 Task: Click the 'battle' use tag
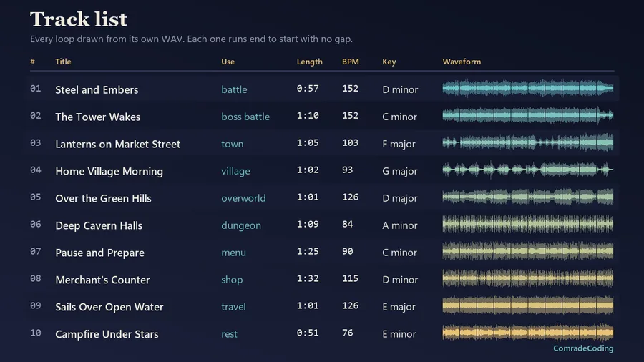point(234,89)
